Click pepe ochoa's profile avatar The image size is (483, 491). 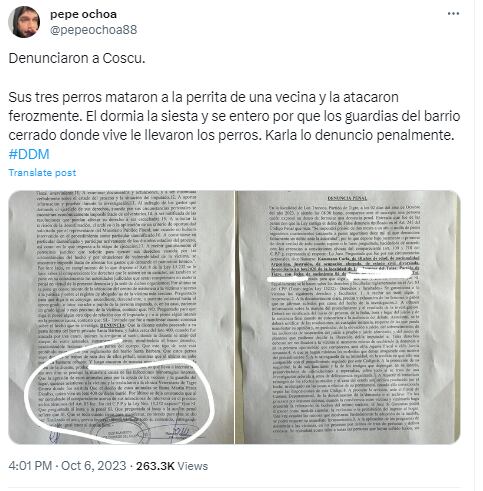tap(24, 22)
